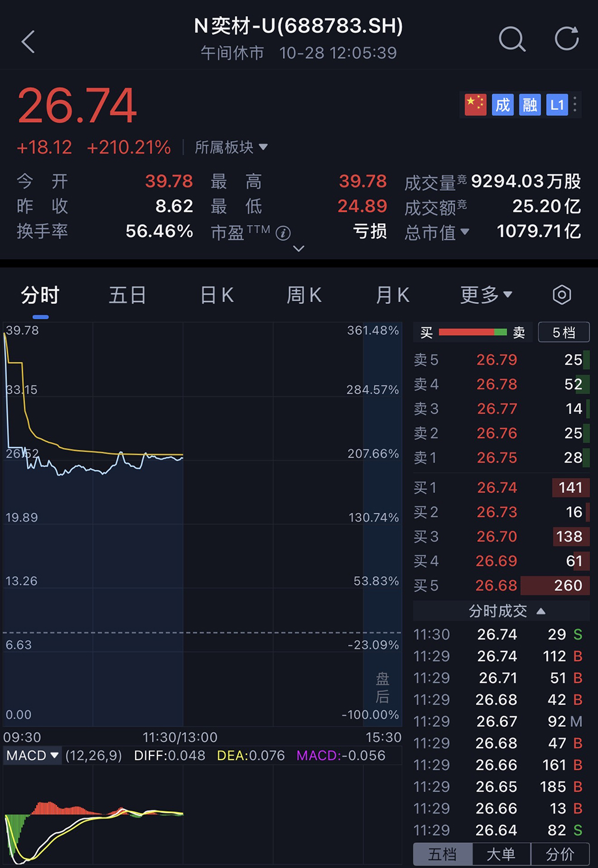The height and width of the screenshot is (868, 598).
Task: Switch to 大单 large orders view
Action: coord(501,854)
